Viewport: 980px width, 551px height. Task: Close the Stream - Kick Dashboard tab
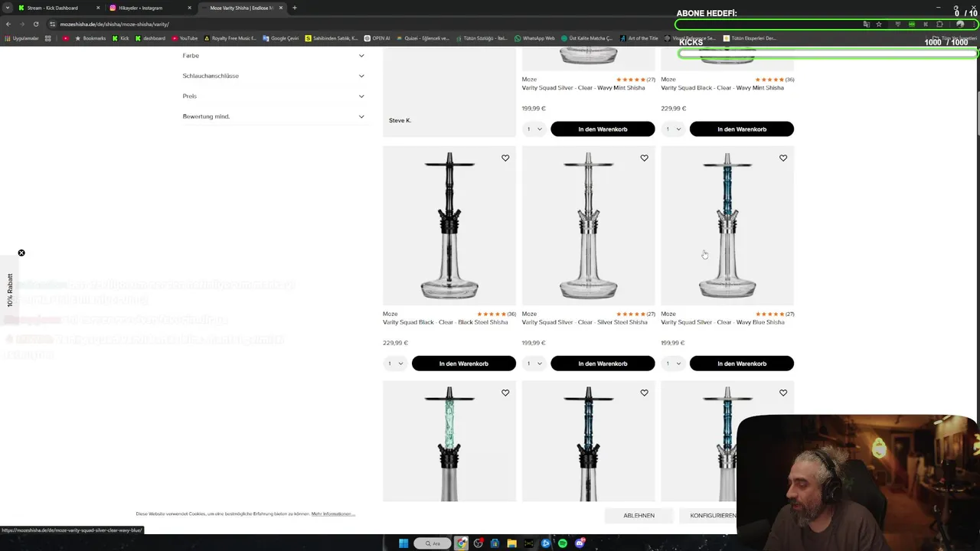point(98,8)
